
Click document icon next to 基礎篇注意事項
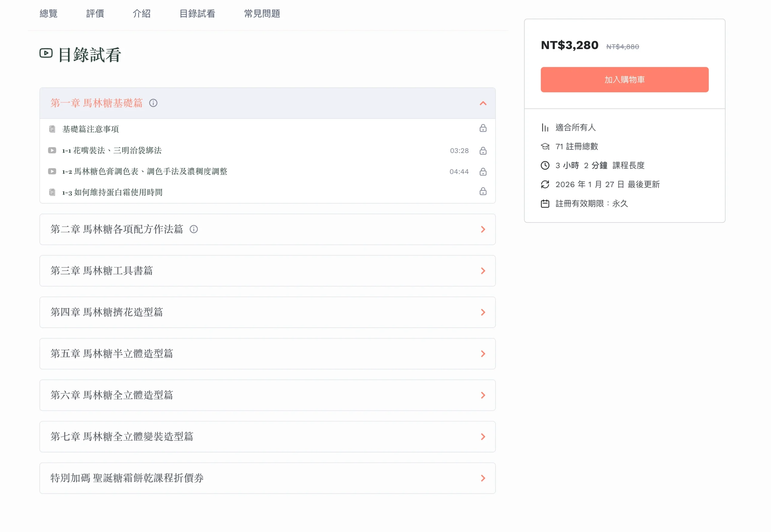[x=52, y=129]
